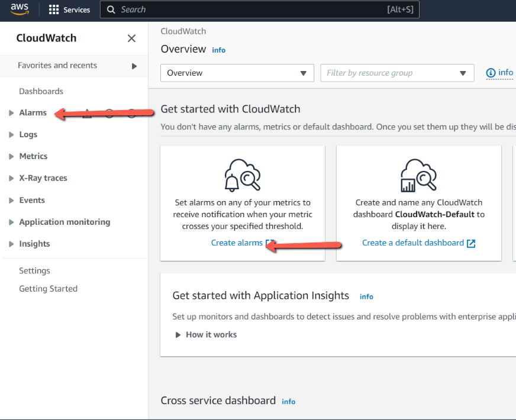Focus the top Search input field
This screenshot has width=516, height=420.
point(260,9)
